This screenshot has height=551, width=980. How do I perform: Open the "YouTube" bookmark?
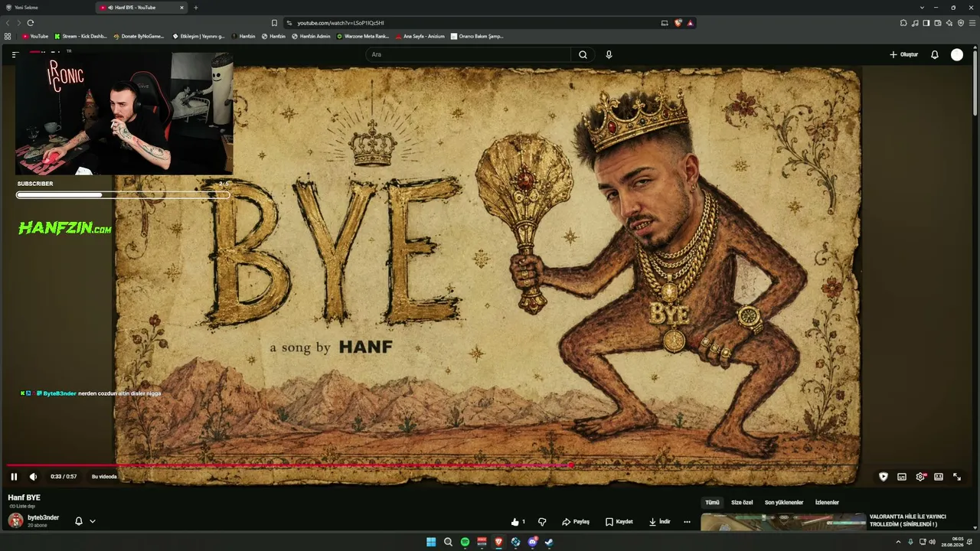pyautogui.click(x=34, y=36)
